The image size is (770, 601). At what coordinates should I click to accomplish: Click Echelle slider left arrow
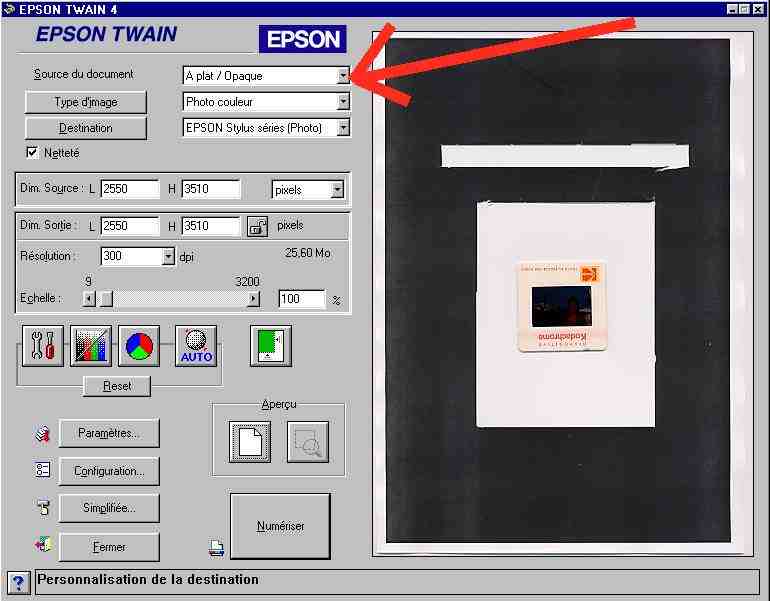pyautogui.click(x=89, y=299)
